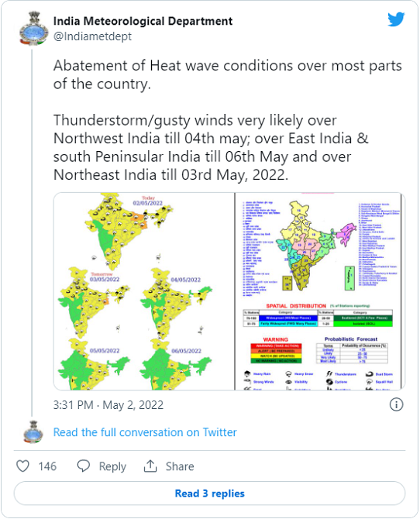
Task: Click the small IMD avatar near conversation link
Action: point(33,432)
